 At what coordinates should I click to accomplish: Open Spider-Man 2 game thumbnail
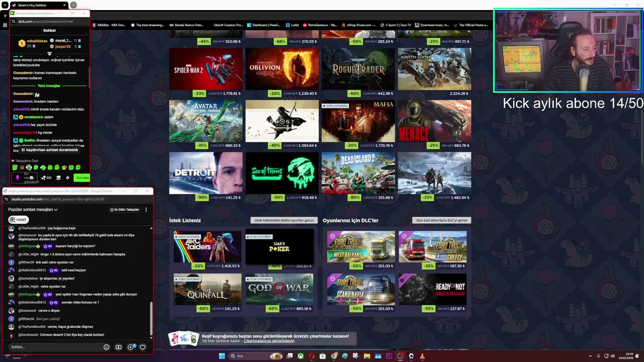pos(206,69)
